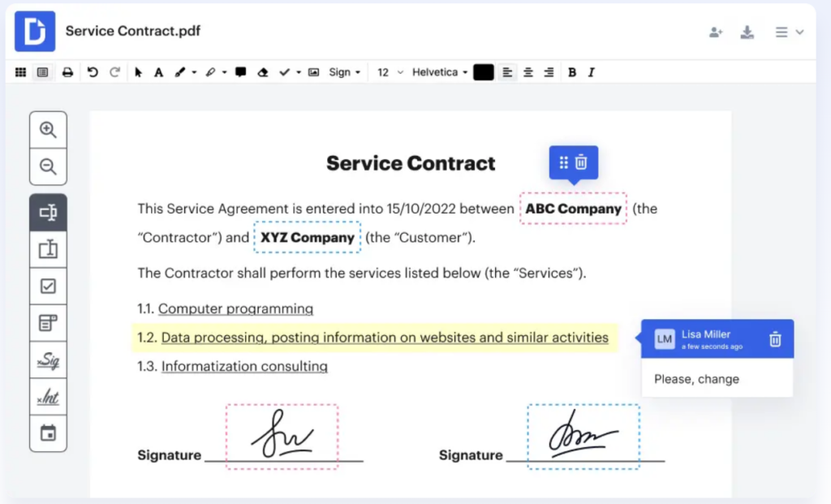The height and width of the screenshot is (504, 831).
Task: Open the Helvetica font dropdown
Action: tap(438, 71)
